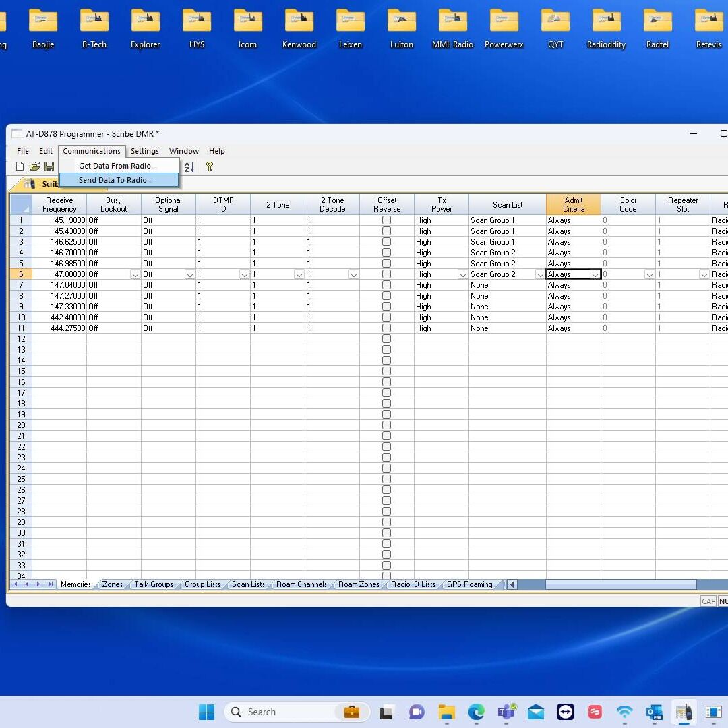Open the File menu
The width and height of the screenshot is (728, 728).
coord(23,151)
